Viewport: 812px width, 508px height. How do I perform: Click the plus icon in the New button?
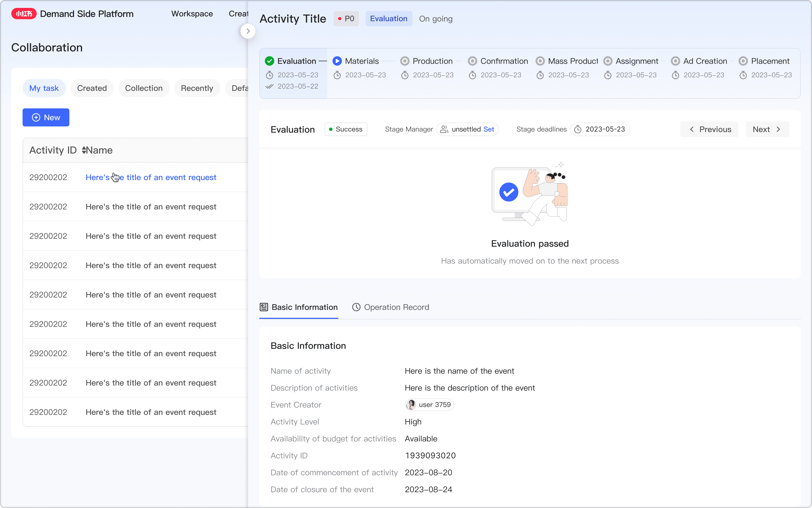(36, 118)
